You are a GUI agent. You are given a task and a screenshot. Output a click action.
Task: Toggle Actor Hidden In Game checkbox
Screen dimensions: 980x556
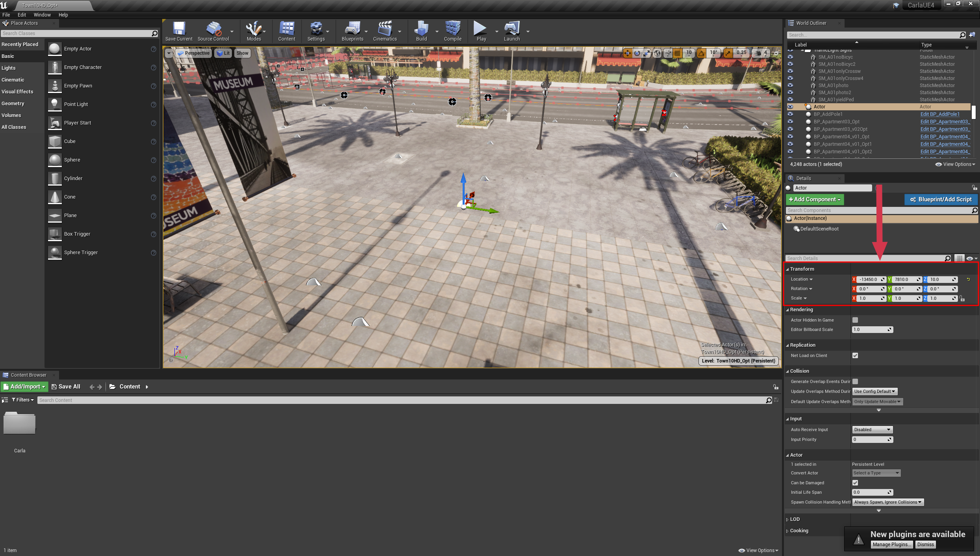(x=855, y=320)
